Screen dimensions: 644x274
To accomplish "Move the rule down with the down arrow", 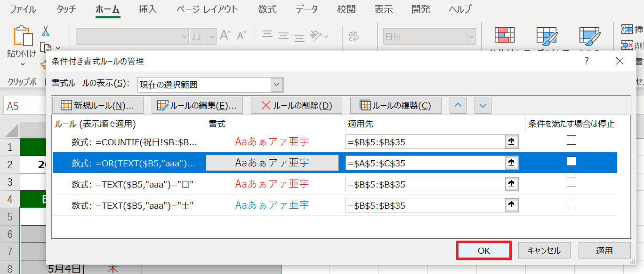I will 483,105.
